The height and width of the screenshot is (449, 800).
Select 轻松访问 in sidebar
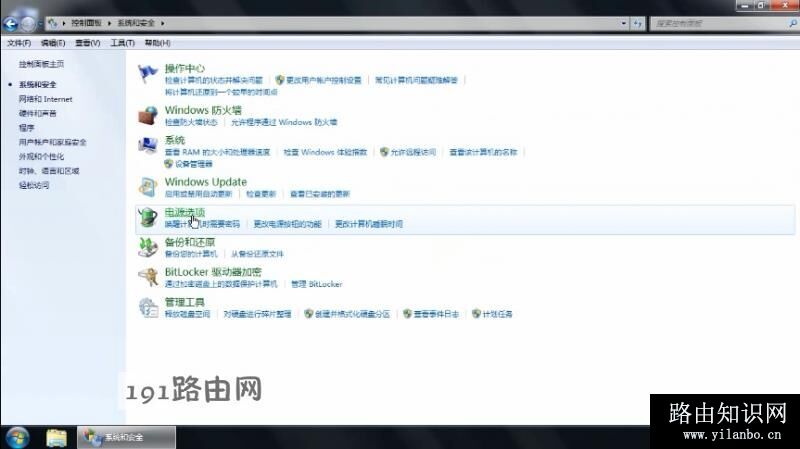point(34,185)
